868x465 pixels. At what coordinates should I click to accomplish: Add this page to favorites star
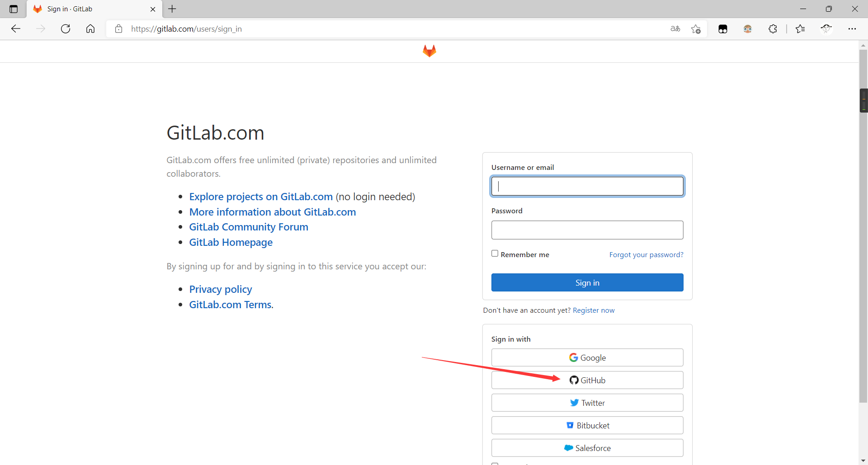pyautogui.click(x=696, y=29)
